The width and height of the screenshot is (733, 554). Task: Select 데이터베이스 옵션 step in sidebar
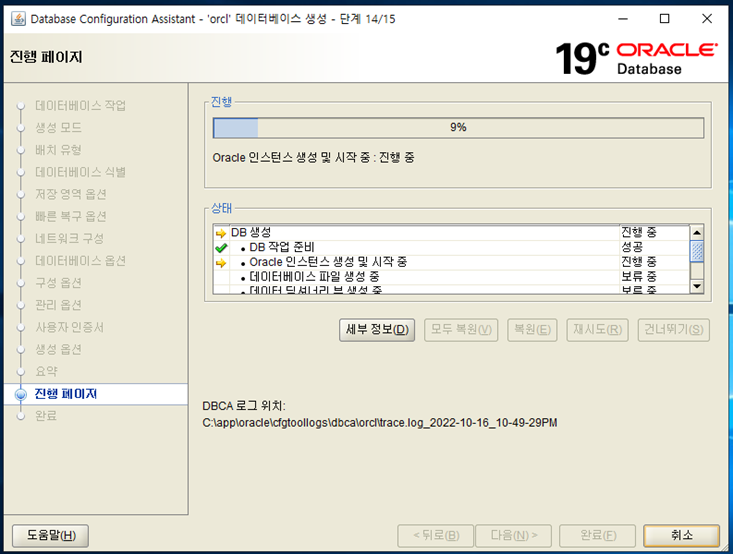click(x=80, y=261)
